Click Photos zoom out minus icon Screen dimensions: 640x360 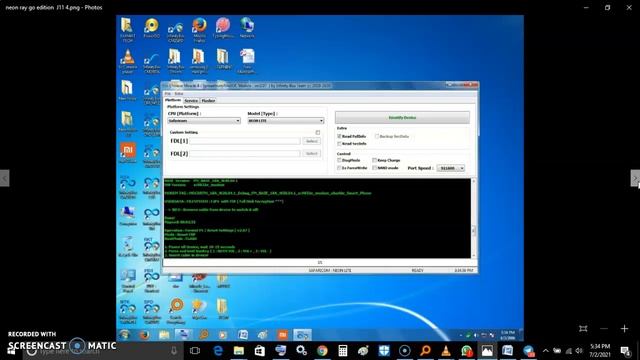point(604,329)
